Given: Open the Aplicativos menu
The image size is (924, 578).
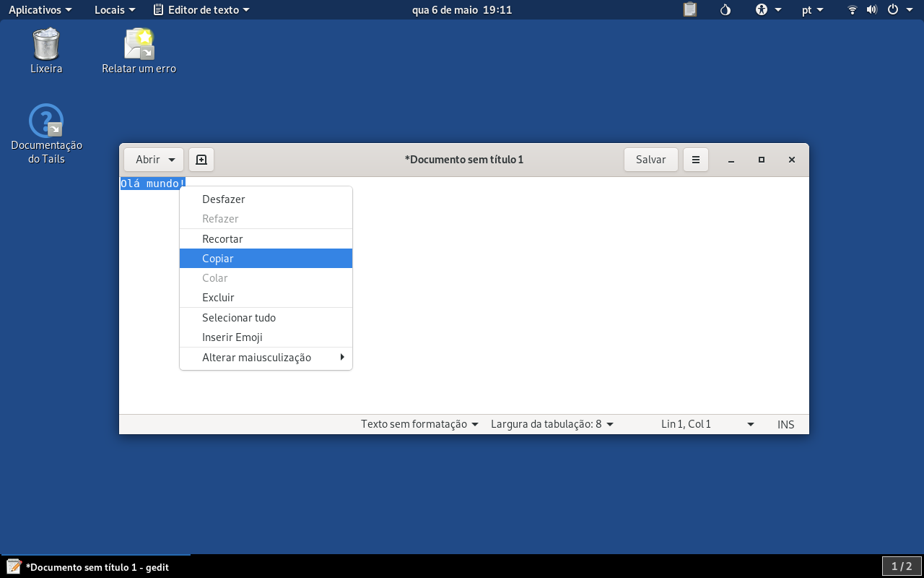Looking at the screenshot, I should point(40,10).
